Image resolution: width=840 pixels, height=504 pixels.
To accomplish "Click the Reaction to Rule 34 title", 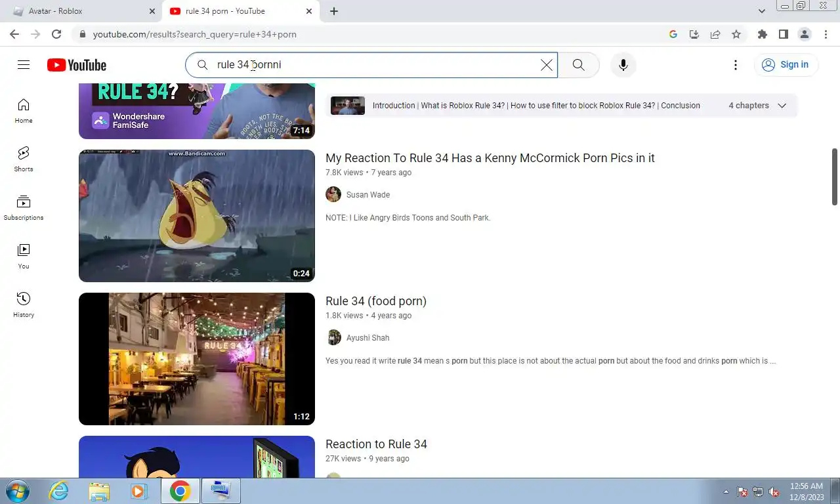I will pos(376,444).
